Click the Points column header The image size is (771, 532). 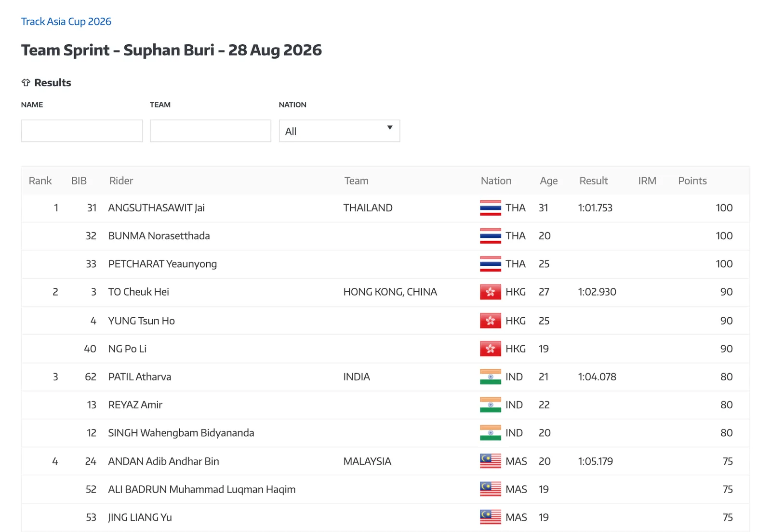(692, 181)
